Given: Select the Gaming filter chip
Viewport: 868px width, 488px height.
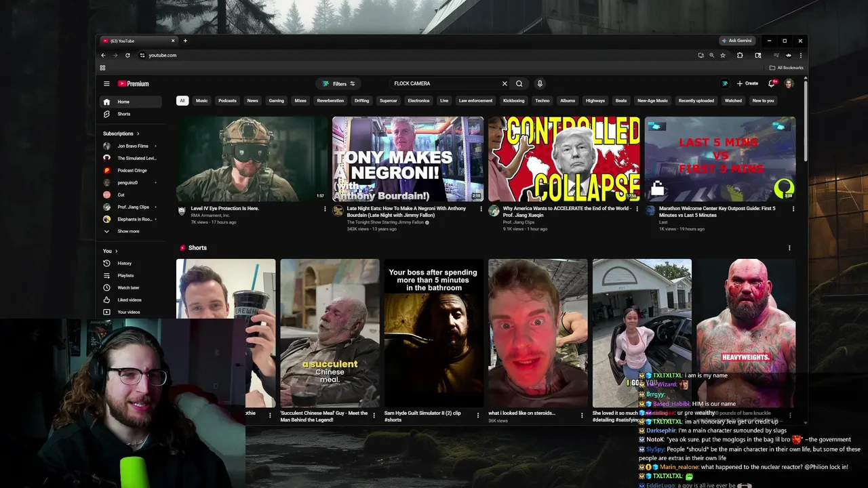Looking at the screenshot, I should click(276, 100).
